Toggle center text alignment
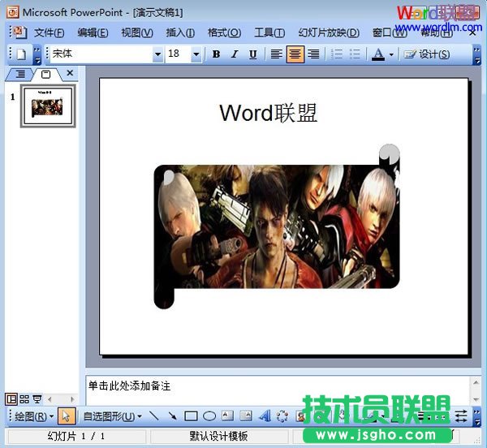Screen dimensions: 487x448 (295, 54)
